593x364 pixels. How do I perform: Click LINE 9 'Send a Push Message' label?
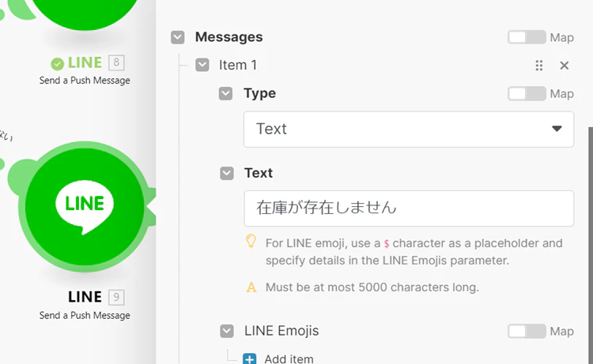[x=85, y=315]
